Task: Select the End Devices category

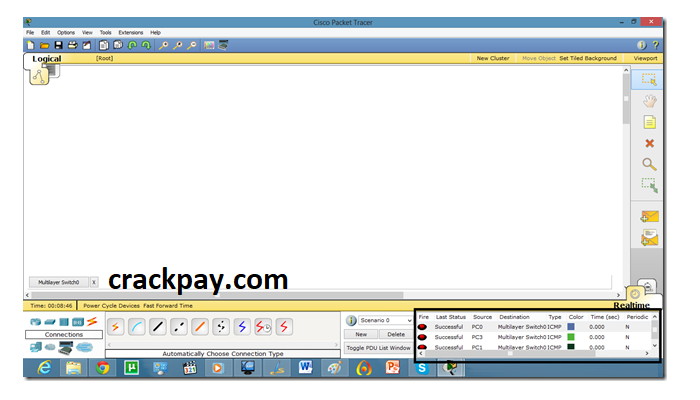Action: pos(35,347)
